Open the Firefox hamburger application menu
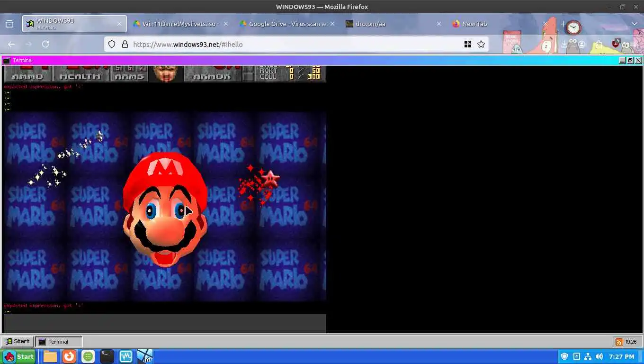 click(634, 44)
